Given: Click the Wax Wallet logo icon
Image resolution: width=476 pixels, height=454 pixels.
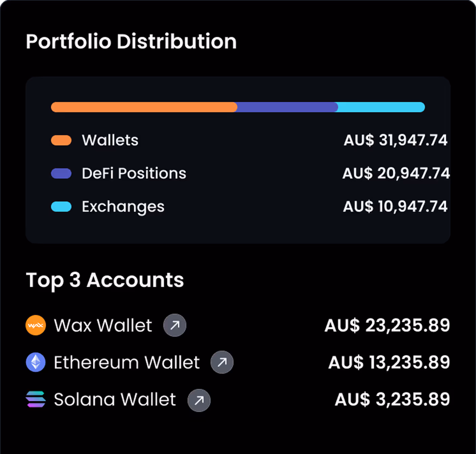Looking at the screenshot, I should 35,325.
